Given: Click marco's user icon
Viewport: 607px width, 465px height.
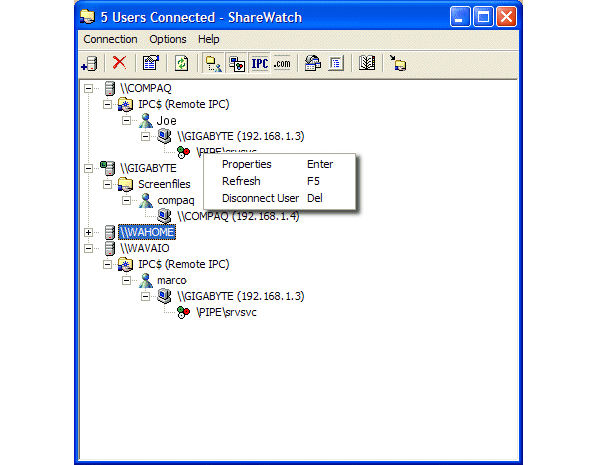Looking at the screenshot, I should pos(146,280).
